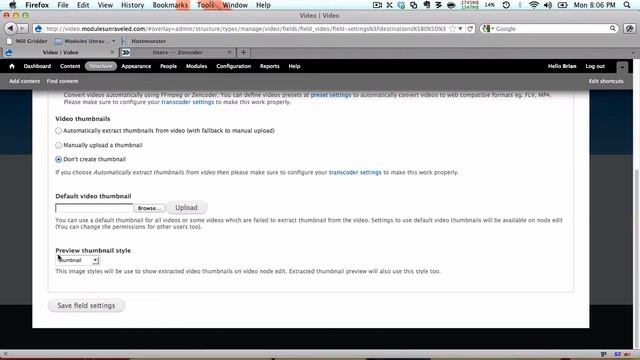Click the Time Machine clock icon
The width and height of the screenshot is (640, 360).
click(x=506, y=5)
